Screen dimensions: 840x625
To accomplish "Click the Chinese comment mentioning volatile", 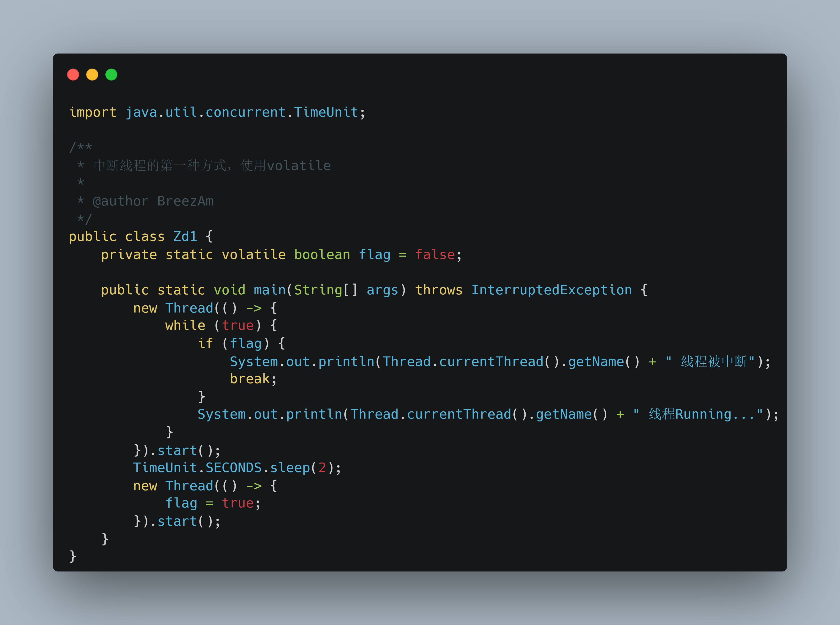I will click(x=212, y=165).
